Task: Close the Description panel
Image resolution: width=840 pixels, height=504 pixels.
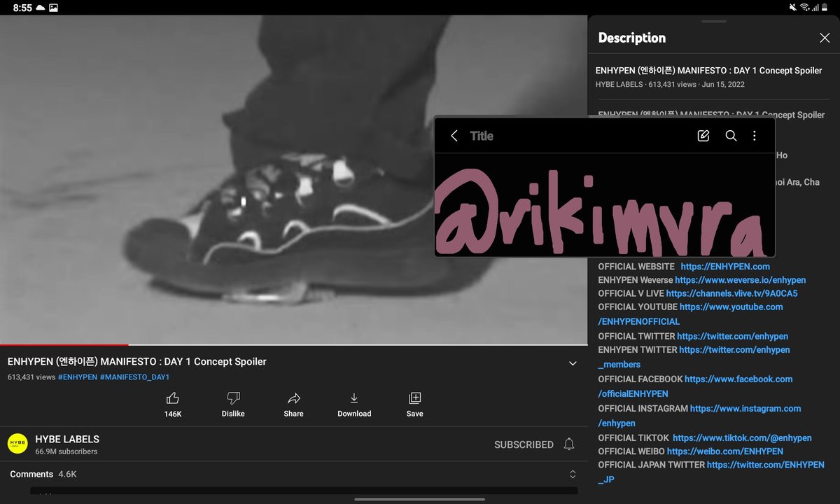Action: 825,38
